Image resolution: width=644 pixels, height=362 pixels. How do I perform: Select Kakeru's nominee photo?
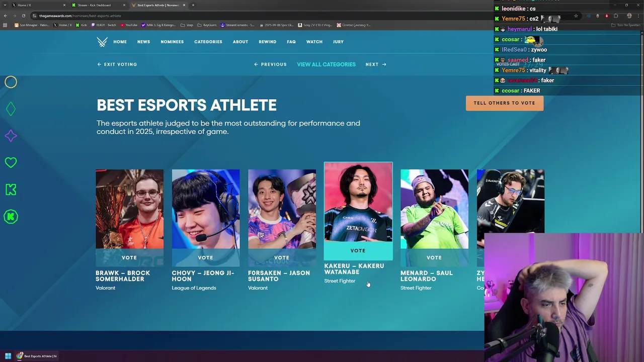pyautogui.click(x=358, y=202)
